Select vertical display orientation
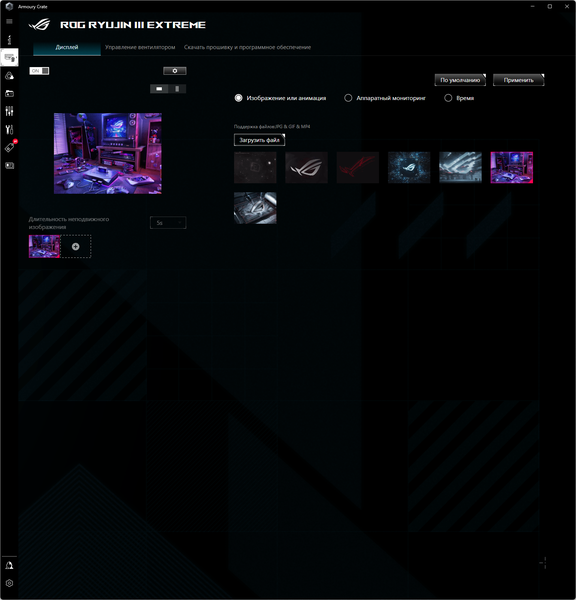576x600 pixels. tap(177, 89)
